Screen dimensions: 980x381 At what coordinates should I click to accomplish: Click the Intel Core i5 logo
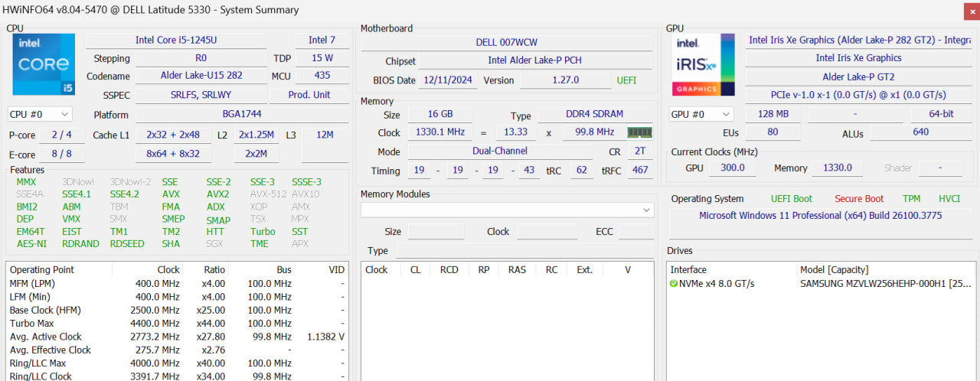[44, 64]
